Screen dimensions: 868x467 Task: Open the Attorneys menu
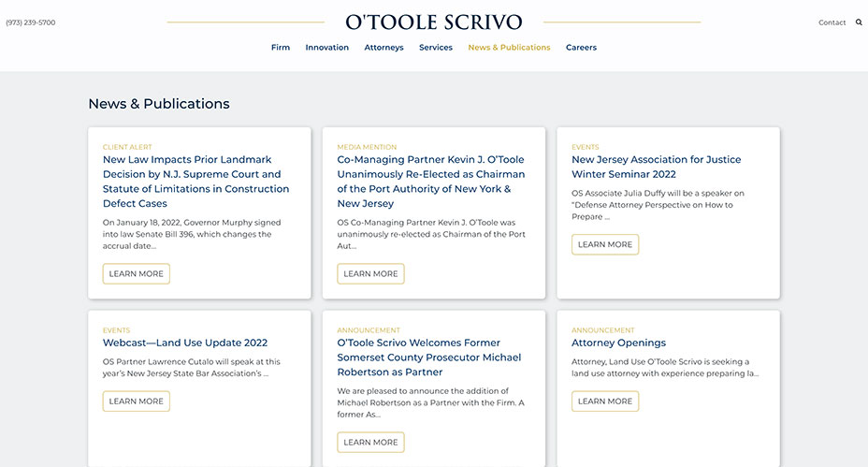(383, 48)
